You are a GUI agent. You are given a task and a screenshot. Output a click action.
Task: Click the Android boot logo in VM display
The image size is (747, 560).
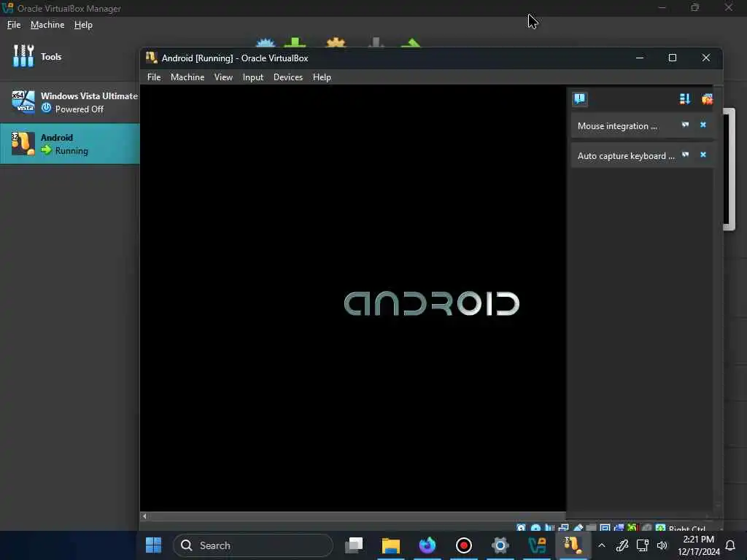[432, 304]
